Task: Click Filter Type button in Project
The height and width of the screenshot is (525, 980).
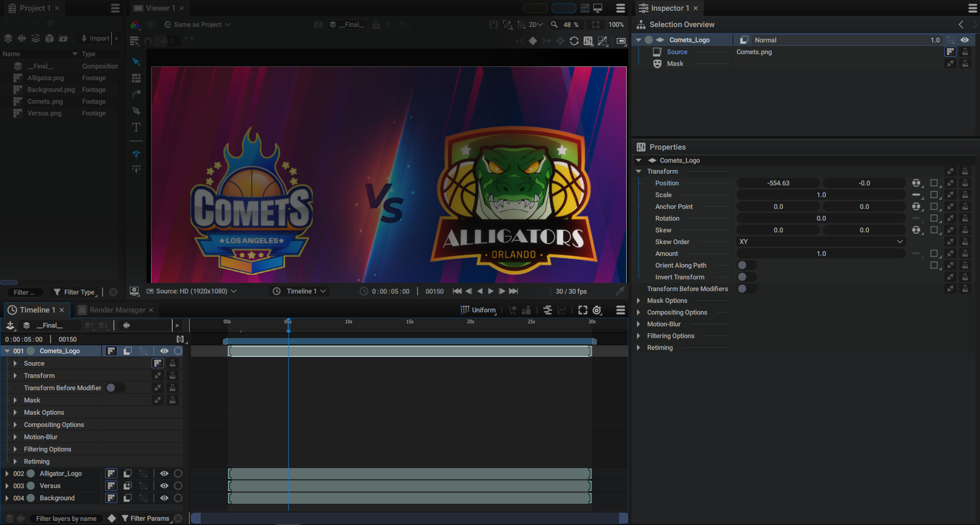Action: (75, 292)
